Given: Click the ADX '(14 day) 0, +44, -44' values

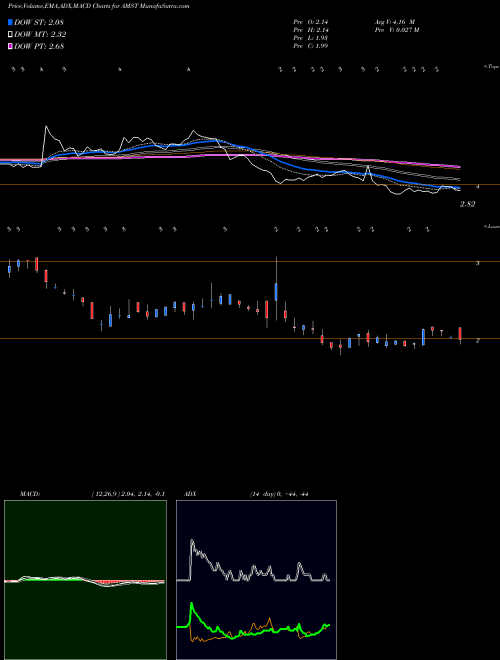Looking at the screenshot, I should click(279, 494).
